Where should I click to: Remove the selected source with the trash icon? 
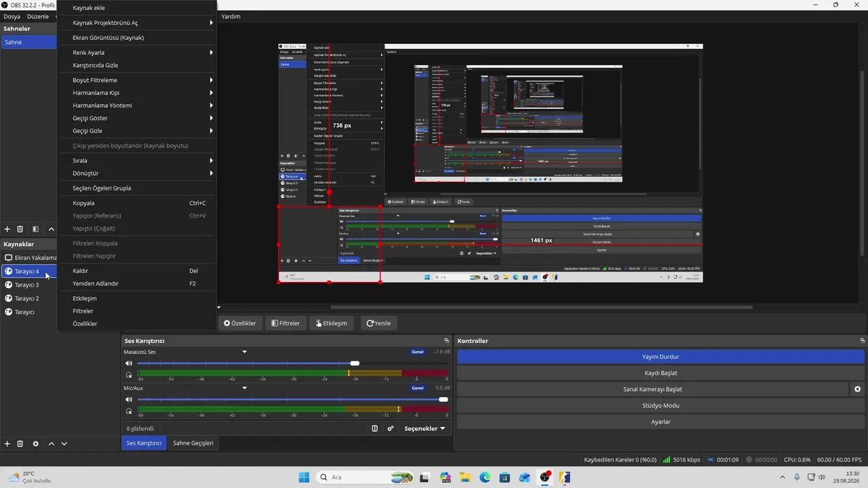(x=20, y=443)
